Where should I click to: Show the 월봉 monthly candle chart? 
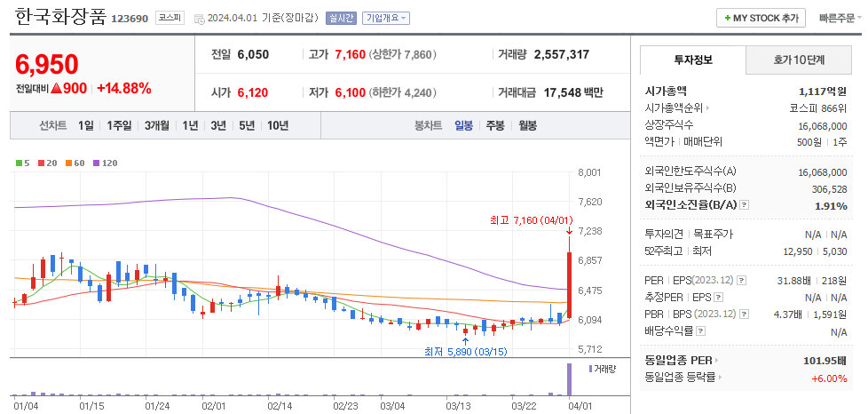(527, 126)
